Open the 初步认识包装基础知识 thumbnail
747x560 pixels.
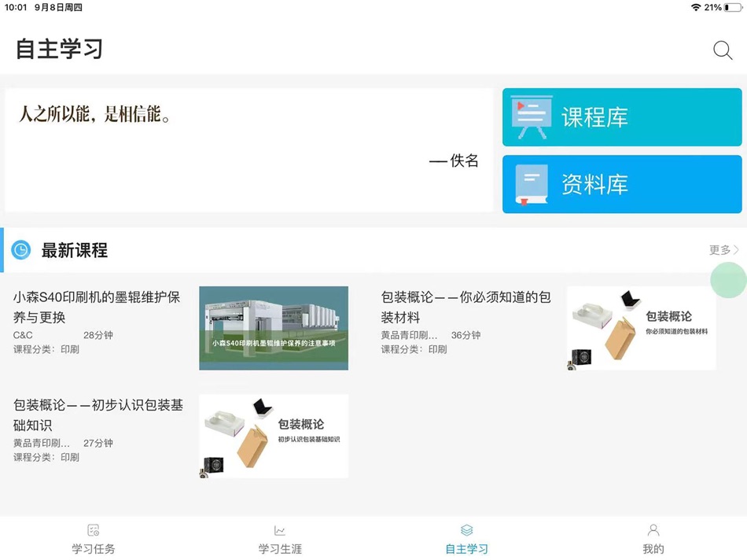pos(274,436)
